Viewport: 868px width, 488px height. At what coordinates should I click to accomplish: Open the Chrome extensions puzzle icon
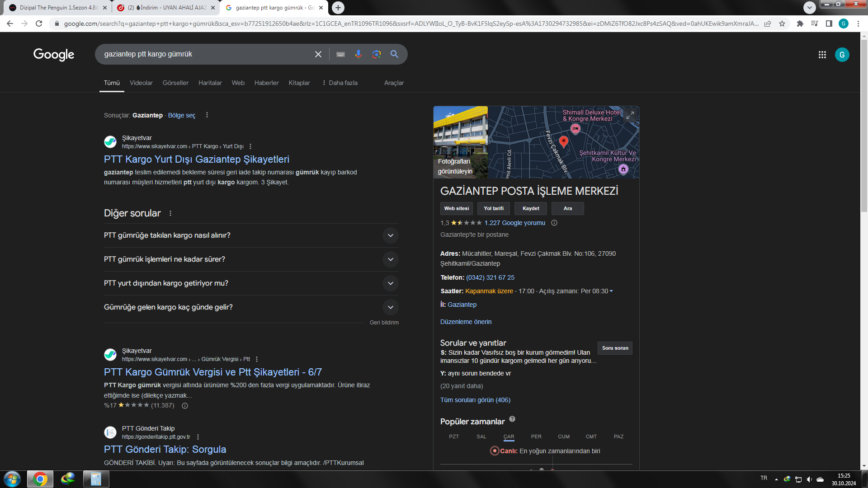pos(800,23)
